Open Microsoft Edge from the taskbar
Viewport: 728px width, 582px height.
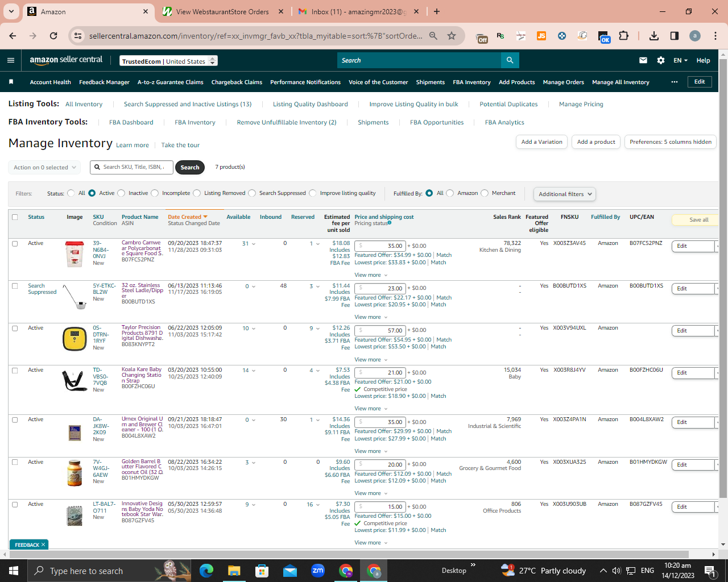coord(206,571)
